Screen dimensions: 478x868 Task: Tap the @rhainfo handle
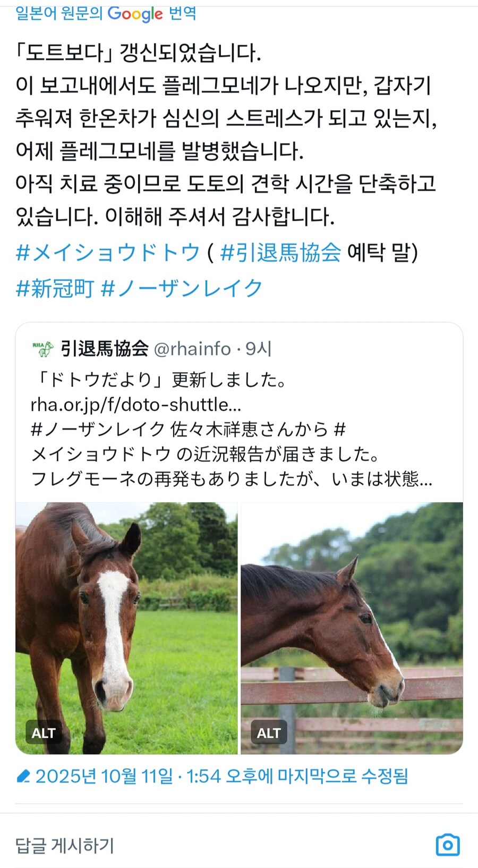(192, 349)
